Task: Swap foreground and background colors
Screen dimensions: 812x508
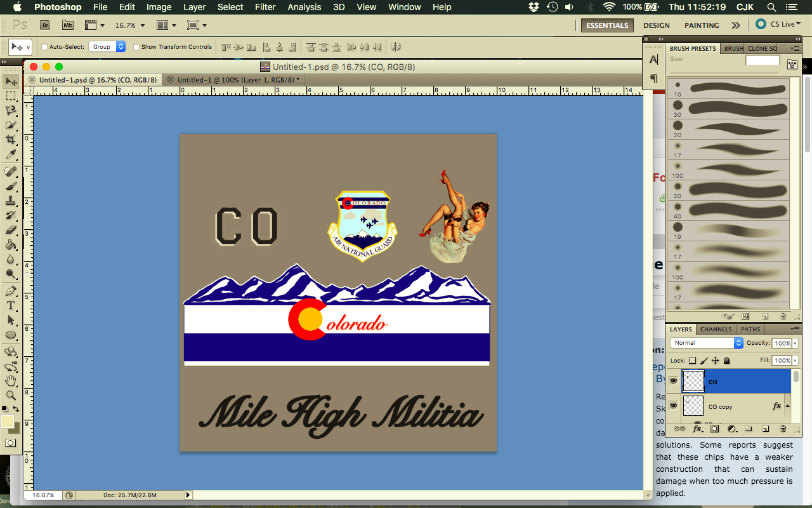Action: pyautogui.click(x=16, y=409)
